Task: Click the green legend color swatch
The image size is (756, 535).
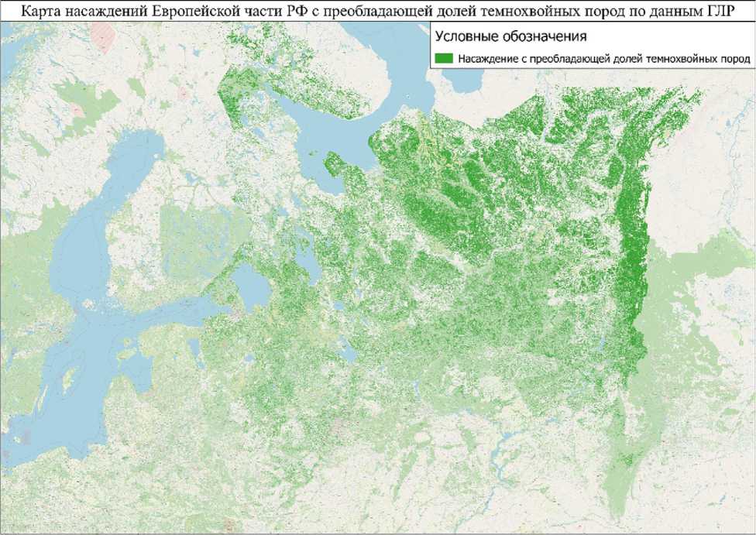Action: click(x=444, y=58)
